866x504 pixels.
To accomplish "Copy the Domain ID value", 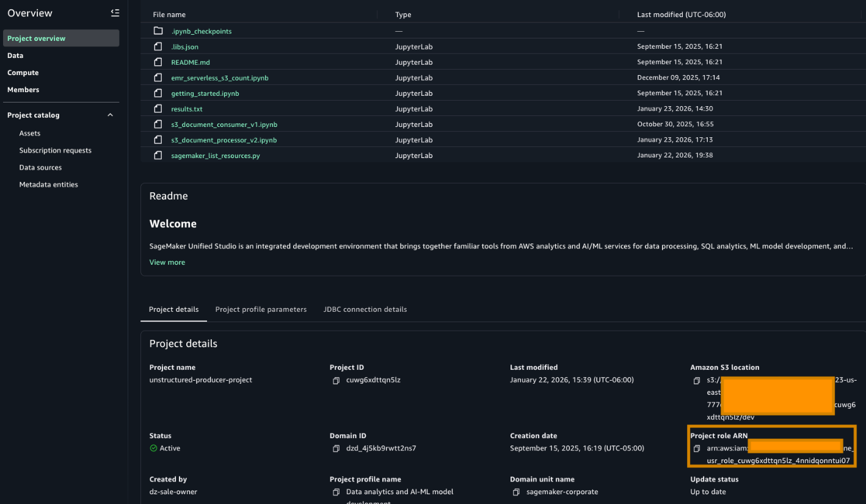I will pyautogui.click(x=336, y=448).
